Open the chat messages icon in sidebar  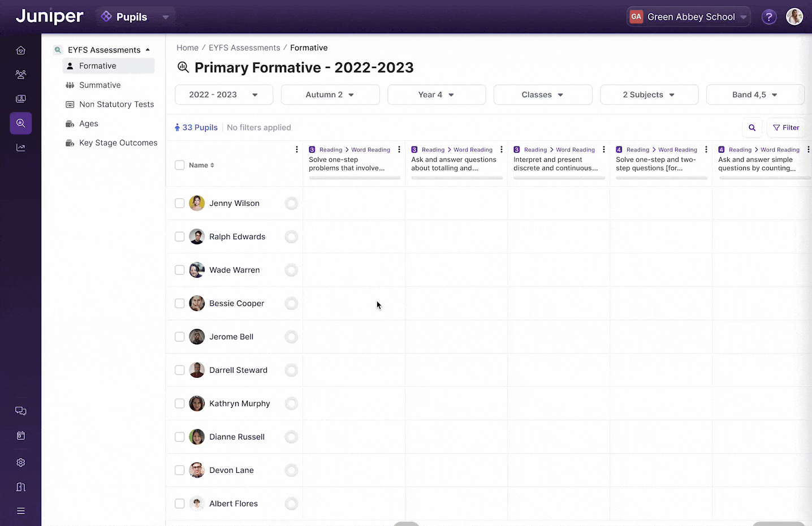click(21, 411)
